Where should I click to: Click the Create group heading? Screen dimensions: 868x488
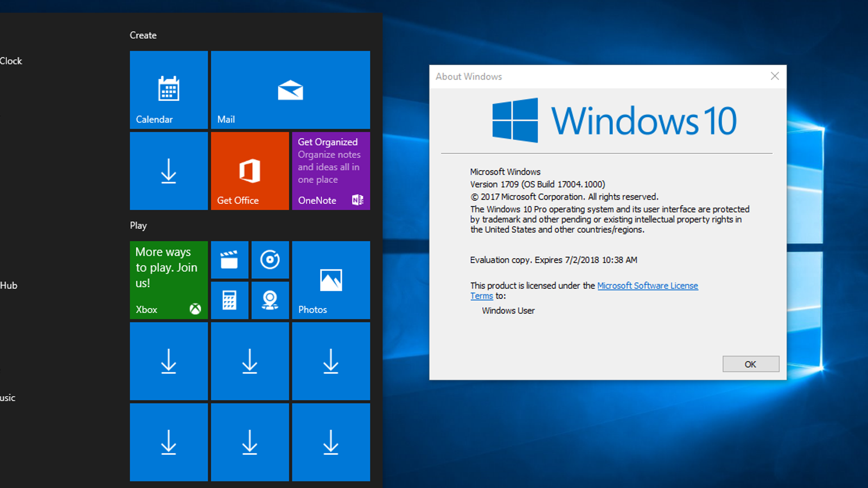143,35
